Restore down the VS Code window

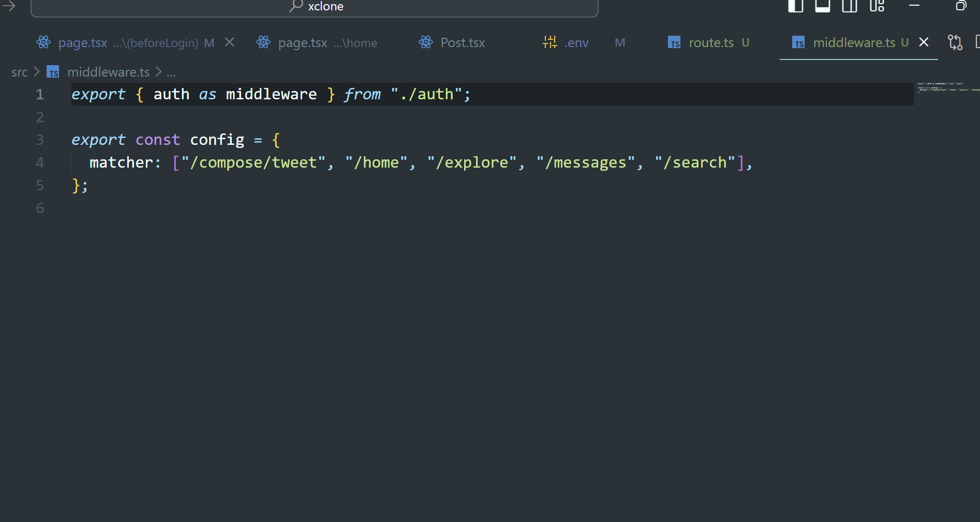coord(961,6)
